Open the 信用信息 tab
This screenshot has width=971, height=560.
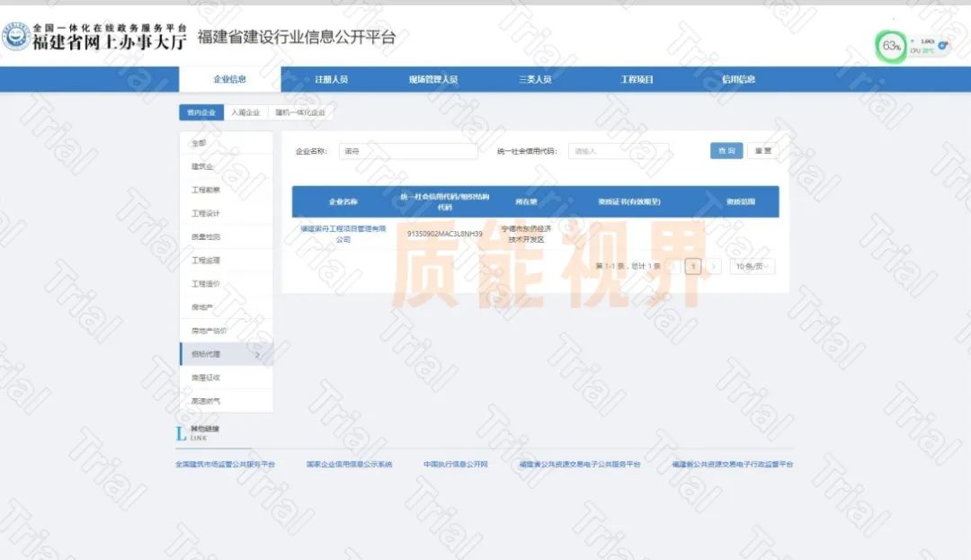pos(738,79)
